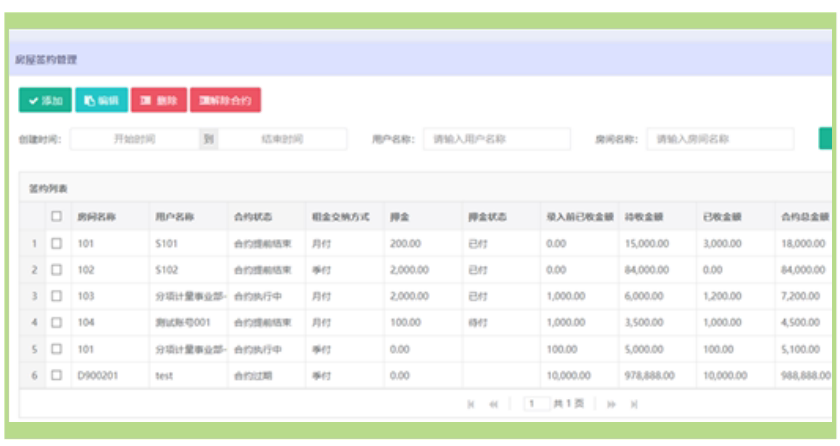Image resolution: width=840 pixels, height=446 pixels.
Task: Go to next page icon in pager
Action: tap(611, 404)
